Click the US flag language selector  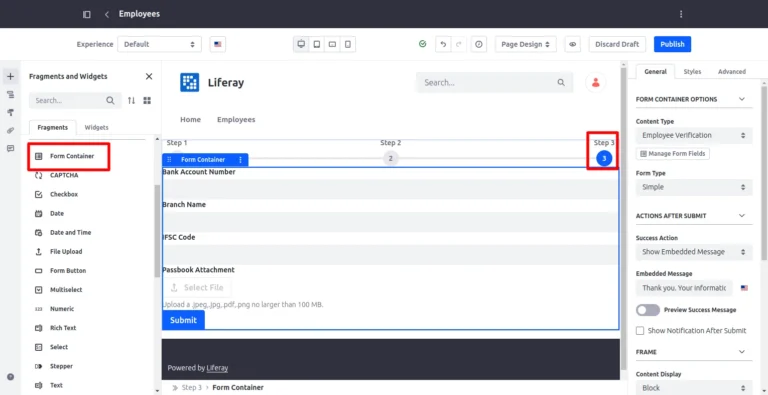217,44
